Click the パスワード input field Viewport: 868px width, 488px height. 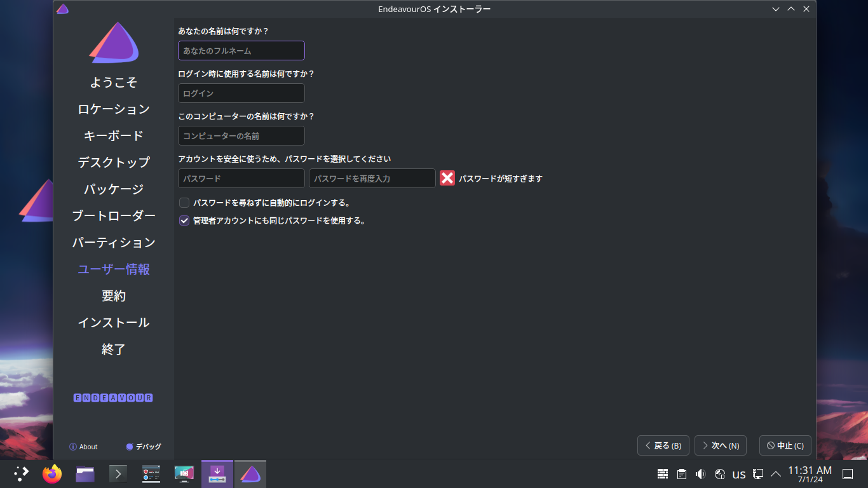pyautogui.click(x=241, y=179)
